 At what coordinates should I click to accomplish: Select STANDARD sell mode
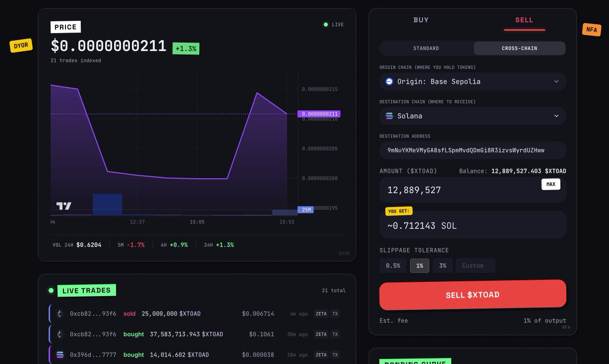tap(426, 48)
